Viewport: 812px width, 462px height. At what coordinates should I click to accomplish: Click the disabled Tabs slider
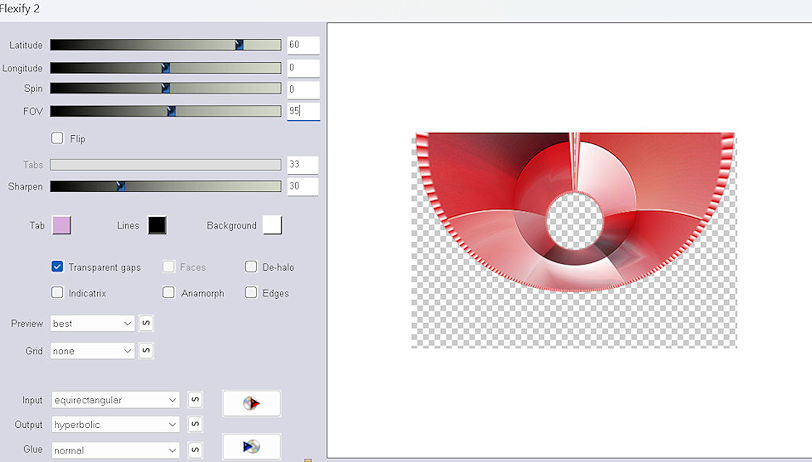[x=166, y=165]
